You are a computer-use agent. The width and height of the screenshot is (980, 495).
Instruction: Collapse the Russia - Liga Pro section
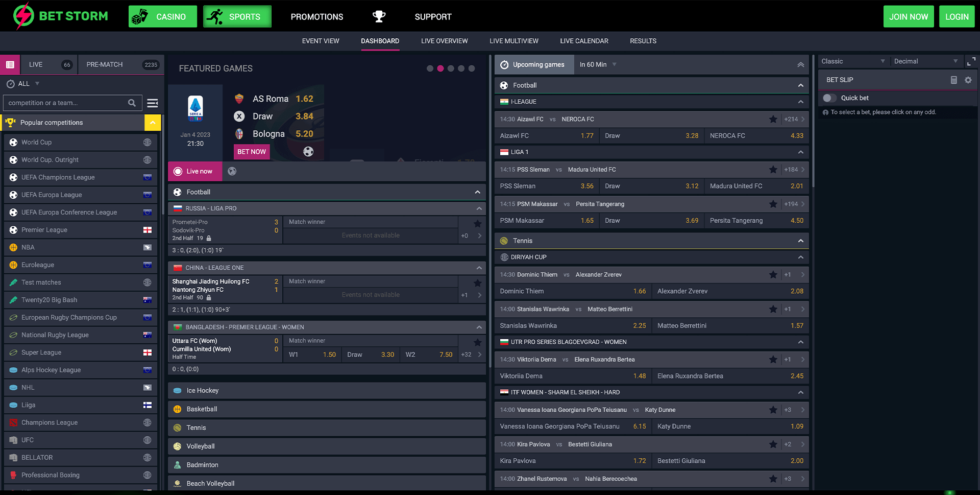point(479,208)
